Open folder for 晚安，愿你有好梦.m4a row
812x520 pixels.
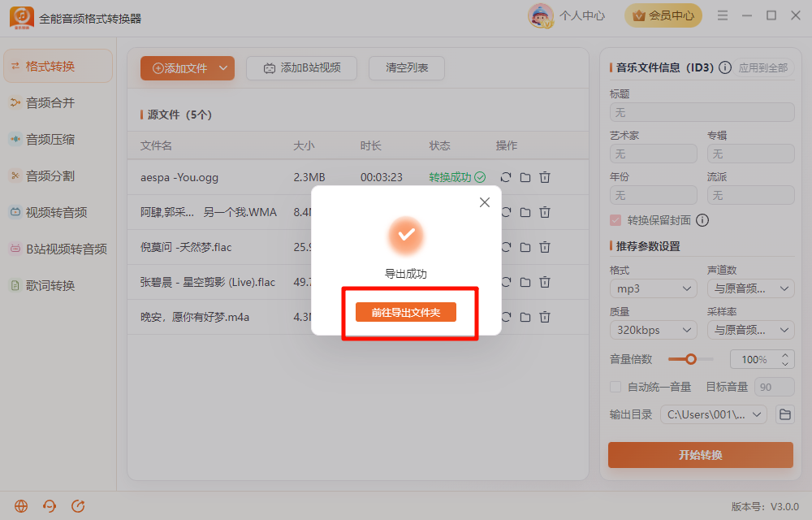pyautogui.click(x=525, y=317)
